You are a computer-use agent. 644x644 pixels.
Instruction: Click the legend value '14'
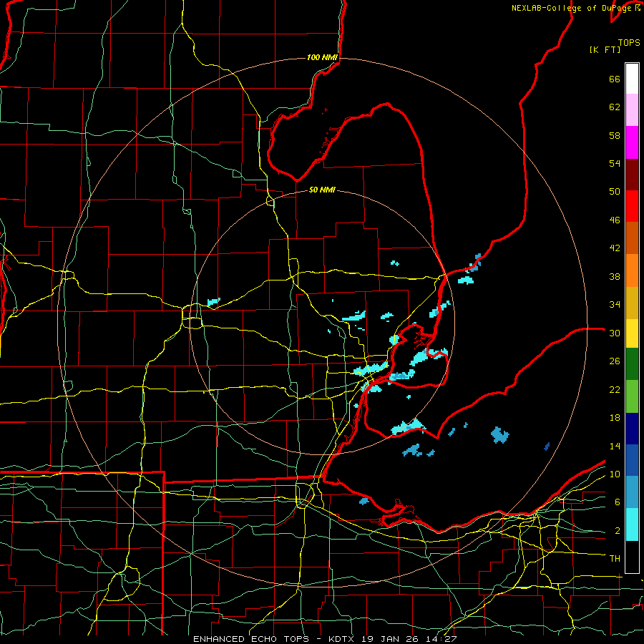[x=615, y=446]
